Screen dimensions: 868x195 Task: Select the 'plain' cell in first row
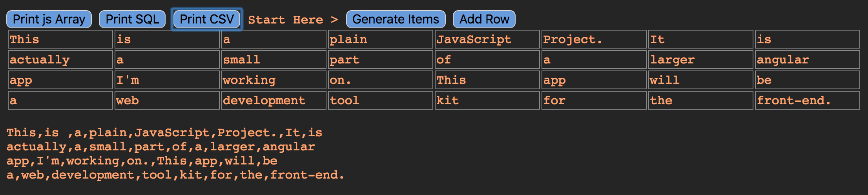point(381,39)
